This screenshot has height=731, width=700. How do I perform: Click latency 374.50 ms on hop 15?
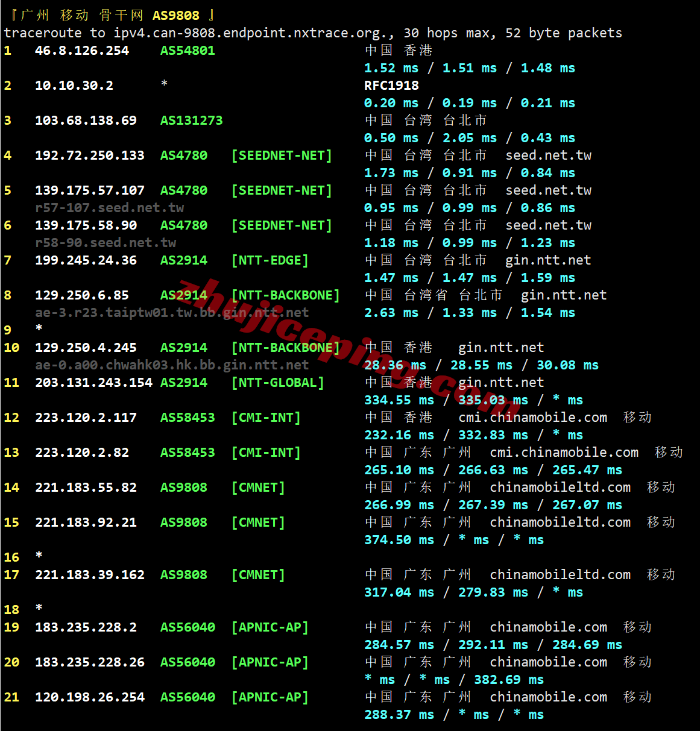coord(399,540)
